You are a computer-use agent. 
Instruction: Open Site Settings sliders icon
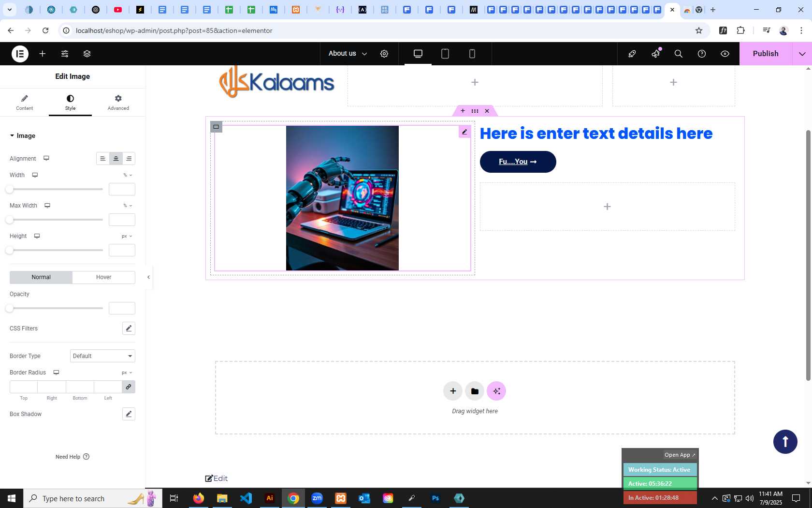tap(65, 54)
